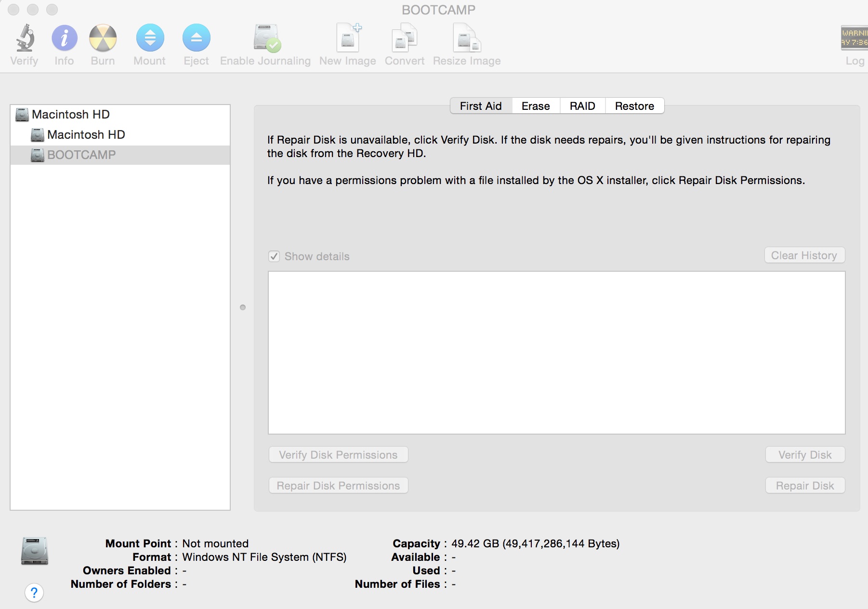Click the drive icon beside Mount Point info
This screenshot has height=609, width=868.
point(35,551)
